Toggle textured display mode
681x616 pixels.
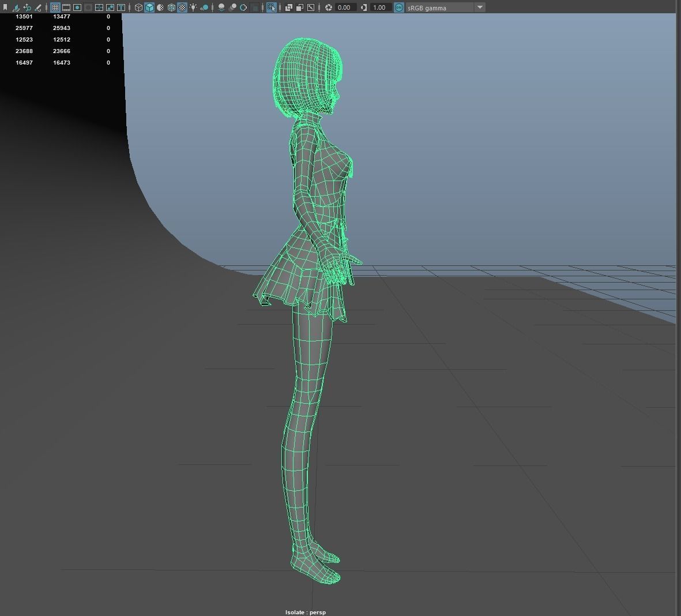click(x=182, y=7)
